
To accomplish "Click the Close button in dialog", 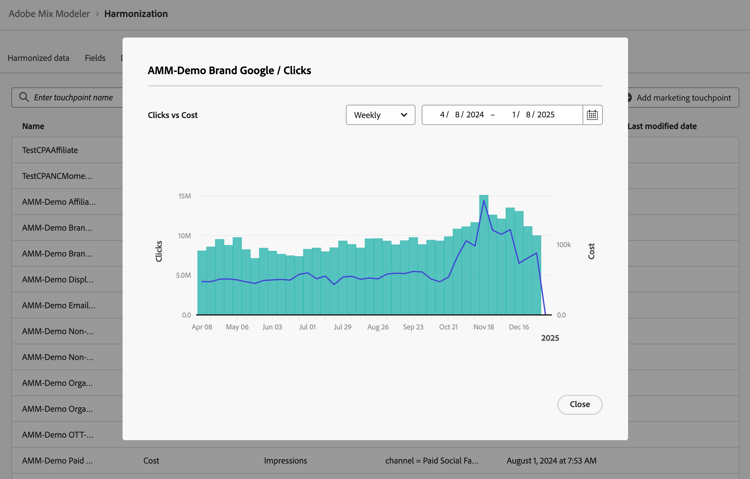I will point(580,404).
